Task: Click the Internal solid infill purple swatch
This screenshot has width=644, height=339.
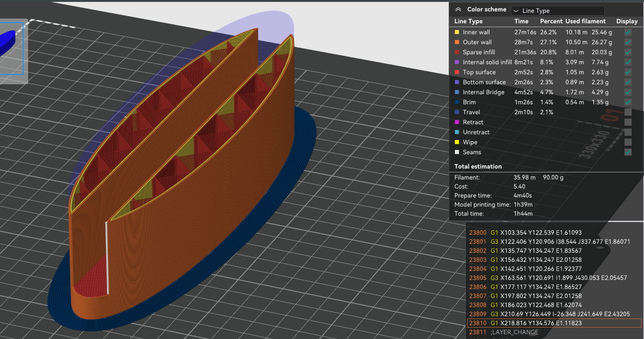Action: point(457,62)
